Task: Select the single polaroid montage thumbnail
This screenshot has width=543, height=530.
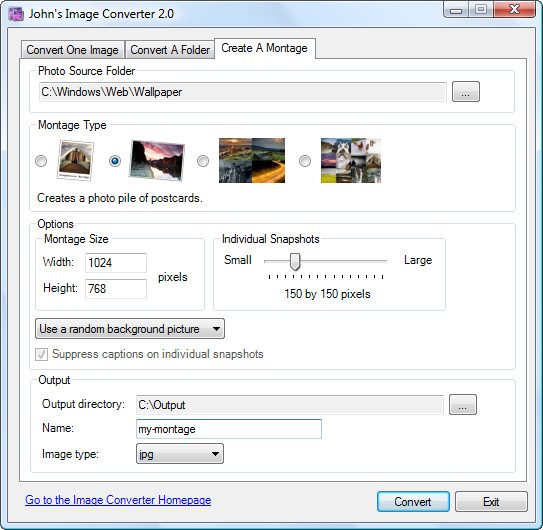Action: 75,160
